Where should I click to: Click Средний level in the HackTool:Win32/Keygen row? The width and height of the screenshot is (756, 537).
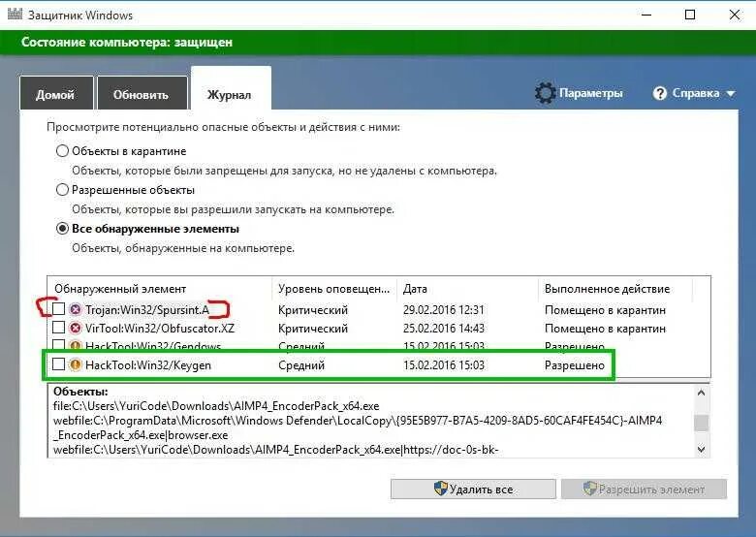coord(301,365)
